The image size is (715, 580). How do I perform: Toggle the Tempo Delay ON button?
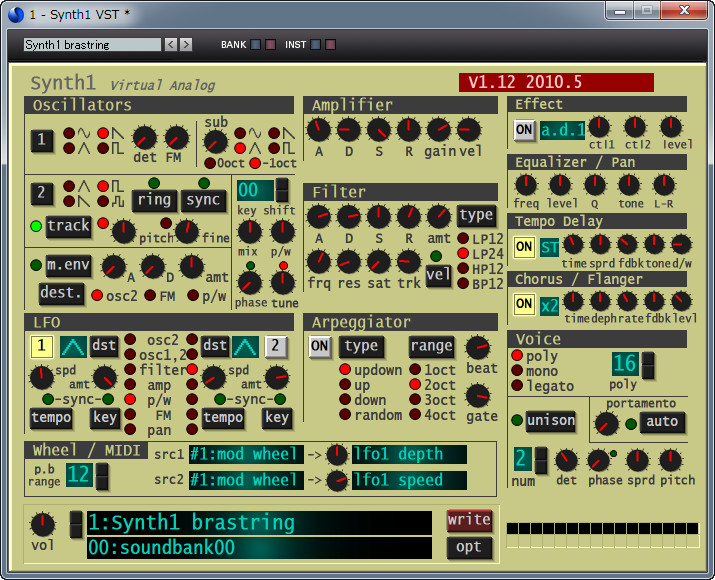(524, 247)
